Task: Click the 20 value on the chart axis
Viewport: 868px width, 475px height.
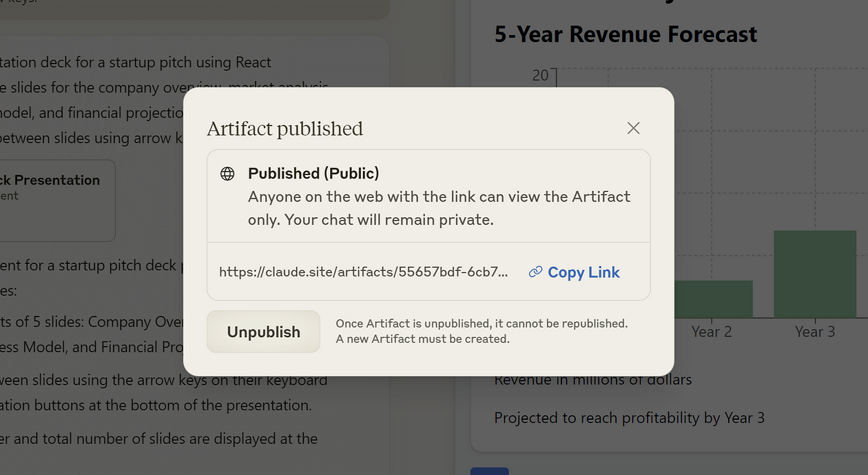Action: click(x=540, y=76)
